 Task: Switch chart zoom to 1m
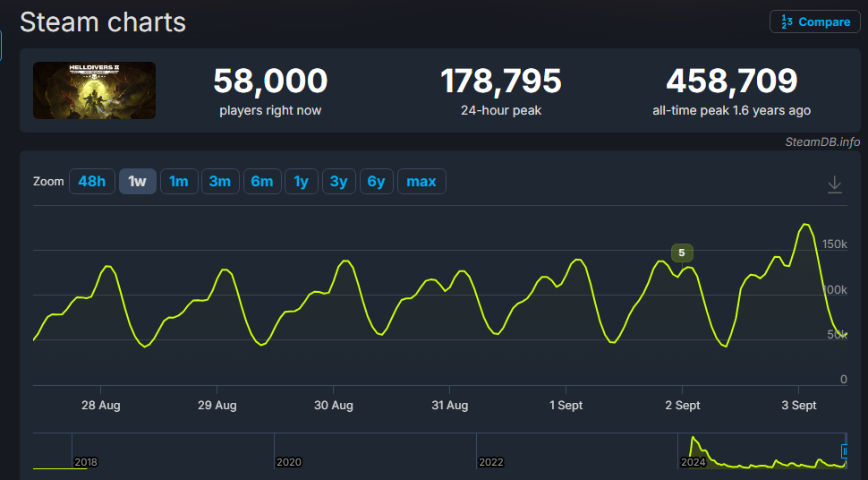[x=179, y=181]
